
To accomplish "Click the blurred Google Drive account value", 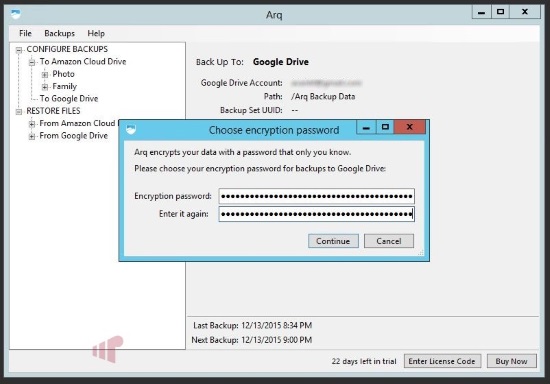I will click(x=326, y=83).
